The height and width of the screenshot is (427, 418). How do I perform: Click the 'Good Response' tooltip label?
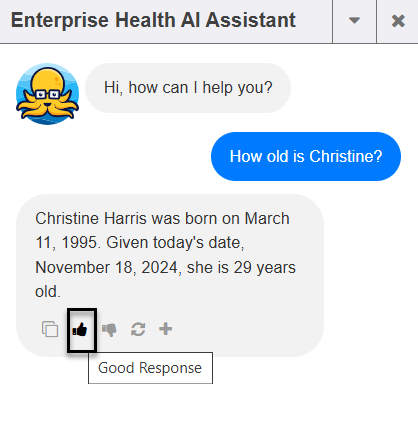(150, 368)
